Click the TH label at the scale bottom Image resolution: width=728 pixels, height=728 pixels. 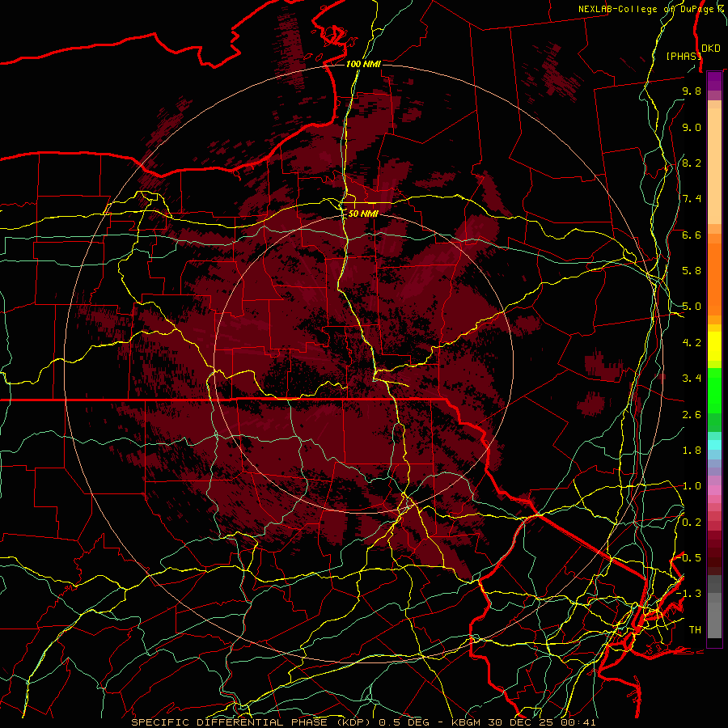(x=695, y=630)
